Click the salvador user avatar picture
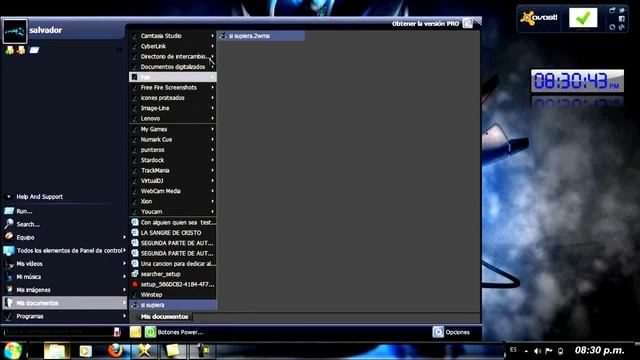 click(x=15, y=31)
